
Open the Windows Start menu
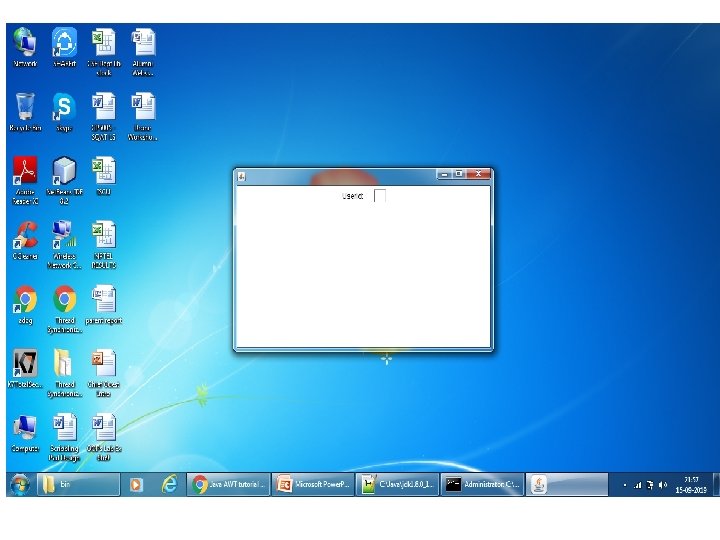point(20,484)
